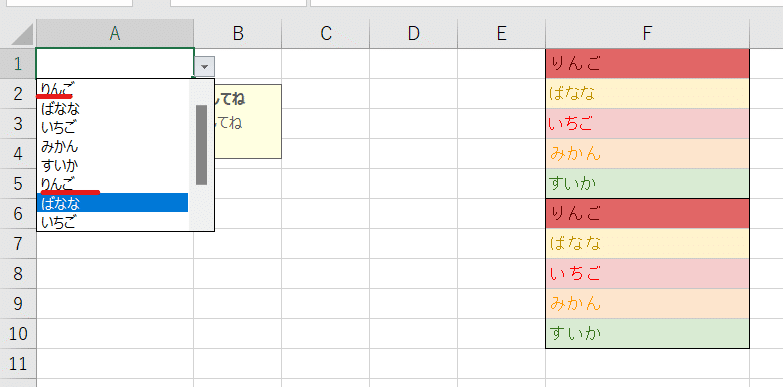
Task: Select the highlighted ばなな option in the list
Action: tap(112, 203)
